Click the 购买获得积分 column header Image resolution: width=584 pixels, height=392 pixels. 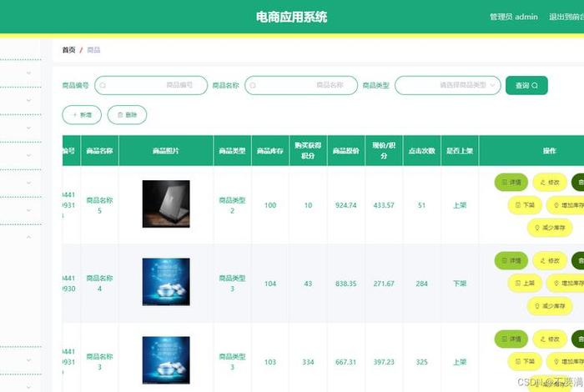coord(308,151)
